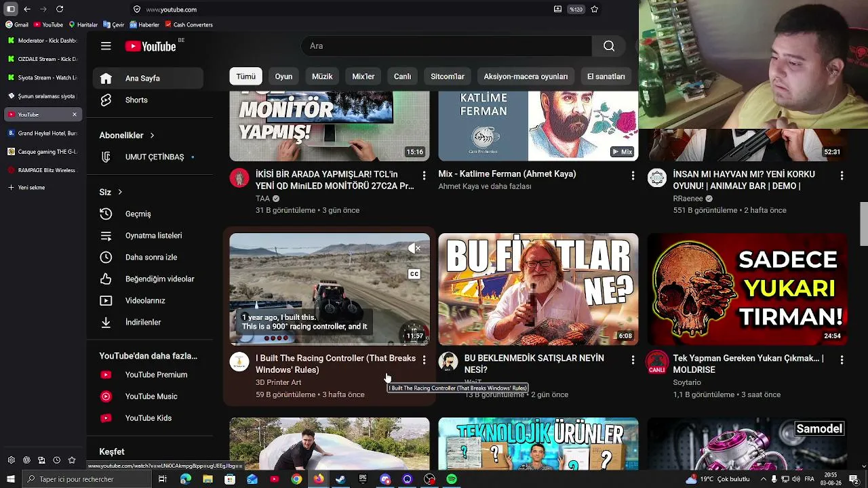Open more options for Racing Controller video
Image resolution: width=868 pixels, height=488 pixels.
tap(425, 360)
